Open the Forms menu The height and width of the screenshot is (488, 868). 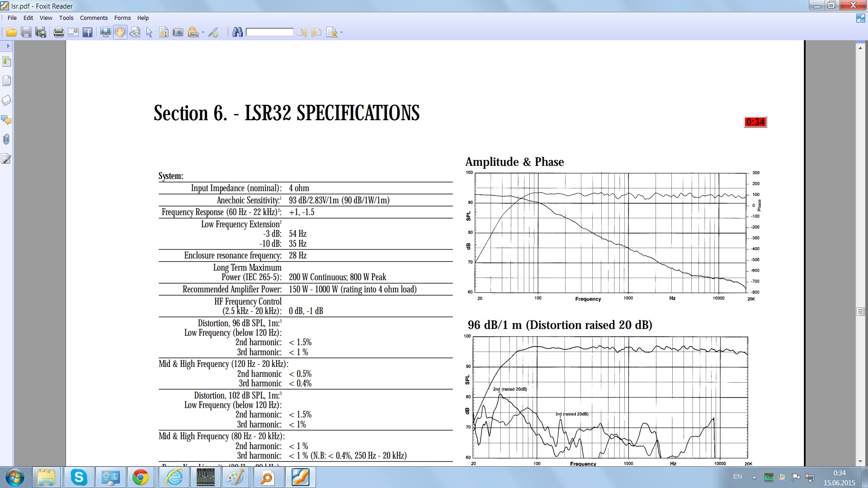[123, 18]
